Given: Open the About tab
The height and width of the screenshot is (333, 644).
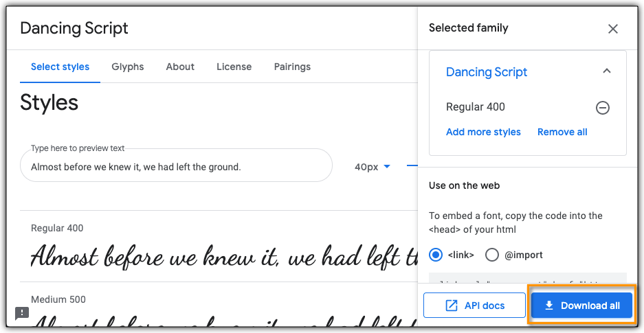Looking at the screenshot, I should tap(180, 67).
